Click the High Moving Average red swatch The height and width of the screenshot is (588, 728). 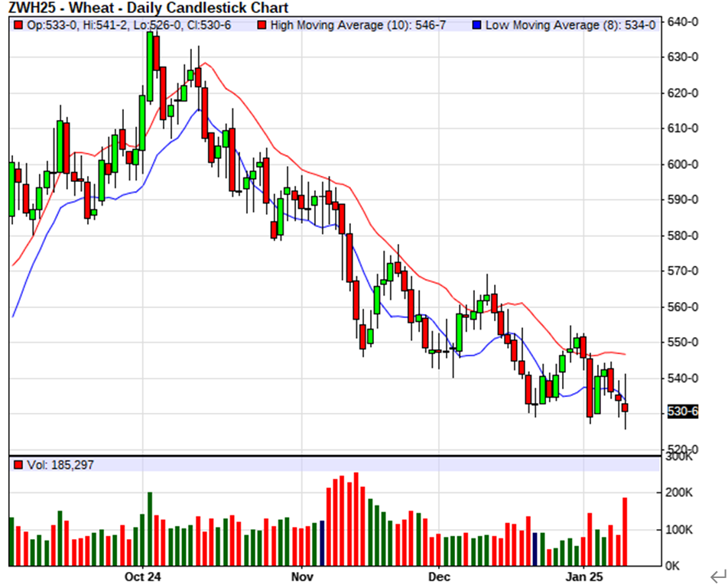262,25
